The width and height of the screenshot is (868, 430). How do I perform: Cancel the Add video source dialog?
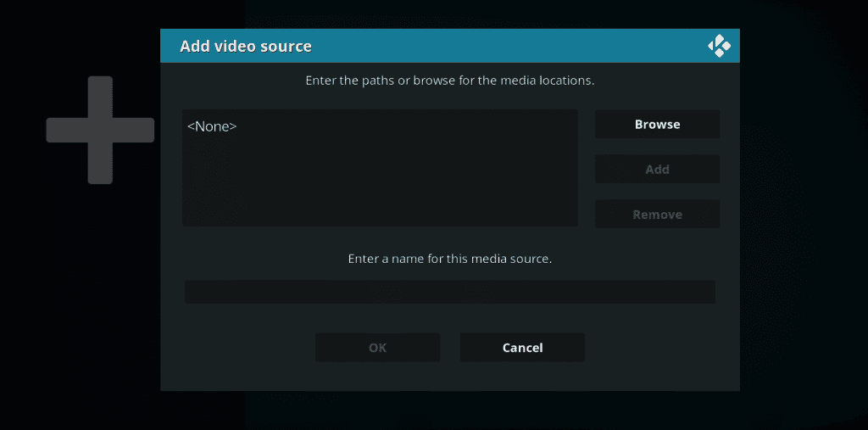(x=522, y=348)
